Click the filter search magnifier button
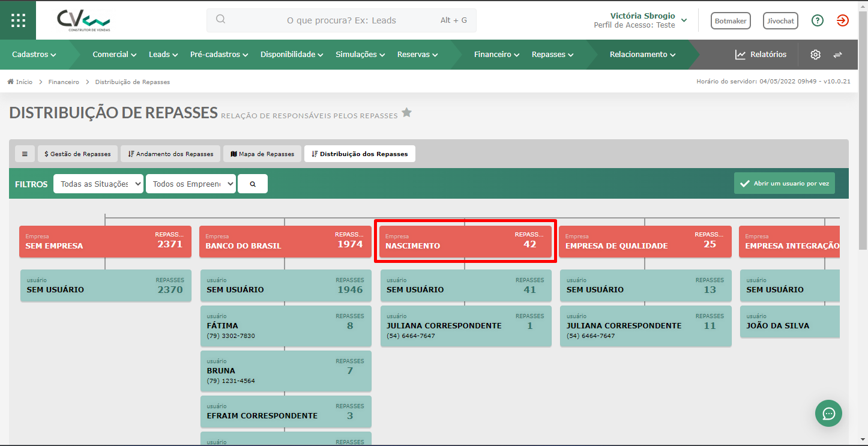The height and width of the screenshot is (446, 868). [x=253, y=184]
